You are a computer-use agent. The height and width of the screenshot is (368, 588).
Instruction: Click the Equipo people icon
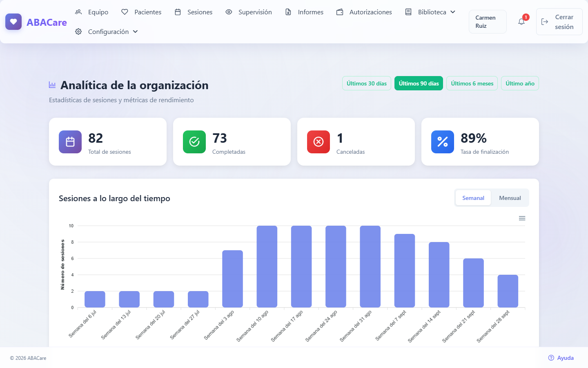click(78, 12)
